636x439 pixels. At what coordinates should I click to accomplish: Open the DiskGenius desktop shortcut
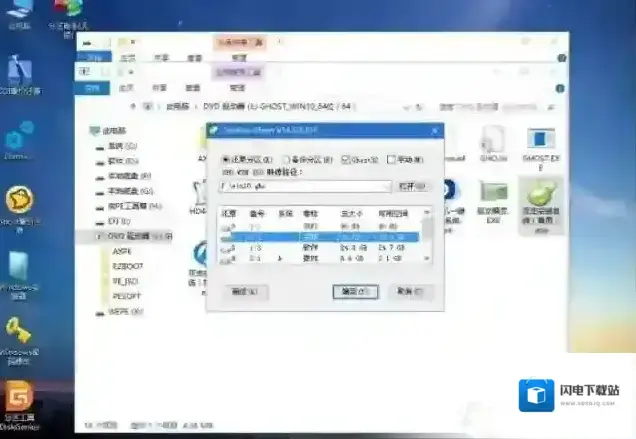point(20,399)
